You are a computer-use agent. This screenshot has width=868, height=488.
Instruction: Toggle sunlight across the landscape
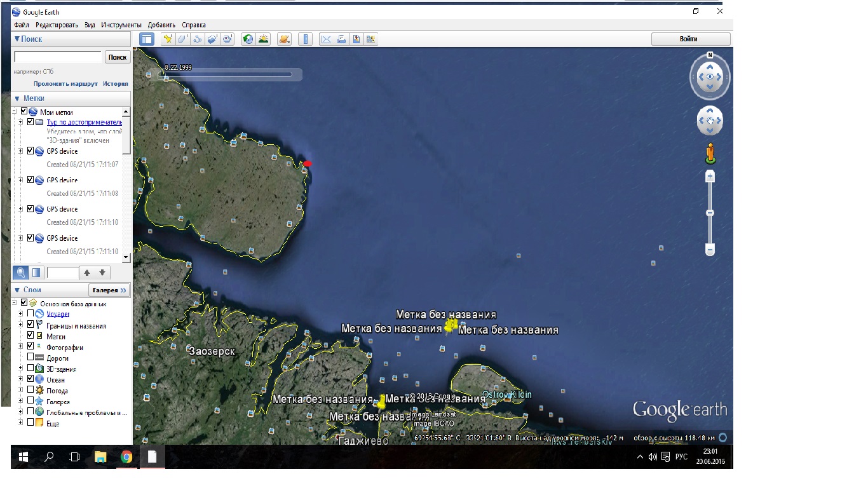coord(263,39)
